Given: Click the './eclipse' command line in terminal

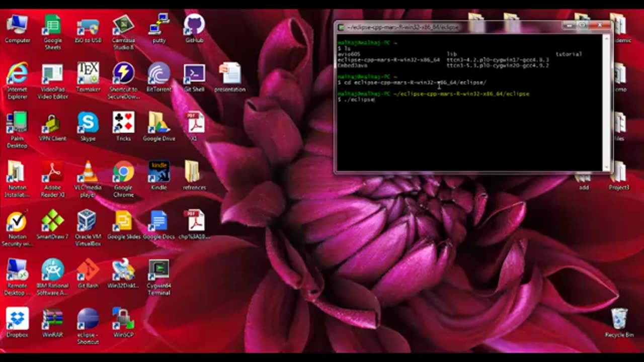Looking at the screenshot, I should [x=356, y=100].
